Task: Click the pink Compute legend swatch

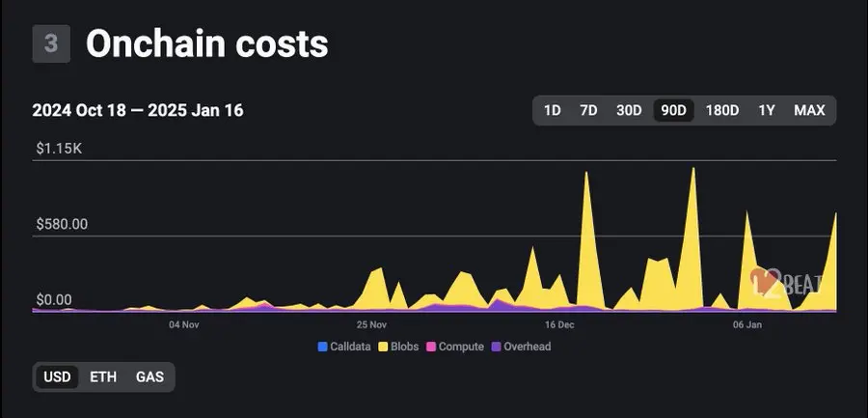Action: pyautogui.click(x=432, y=347)
